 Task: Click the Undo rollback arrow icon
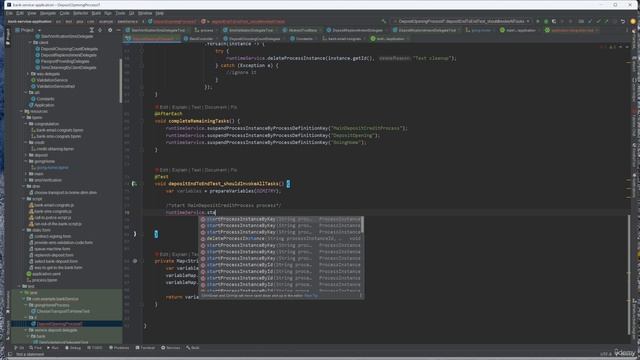[x=623, y=21]
